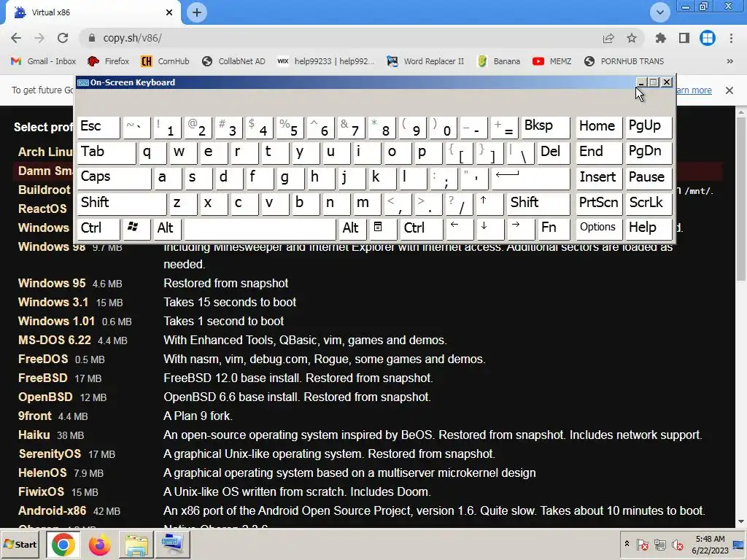Reload the copy.sh page

coord(63,38)
